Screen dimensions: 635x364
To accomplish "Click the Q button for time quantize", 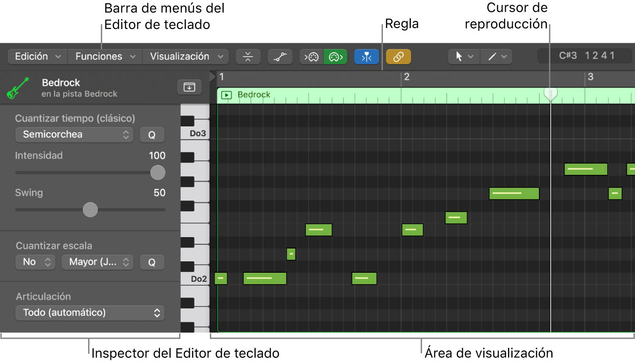I will (x=152, y=135).
